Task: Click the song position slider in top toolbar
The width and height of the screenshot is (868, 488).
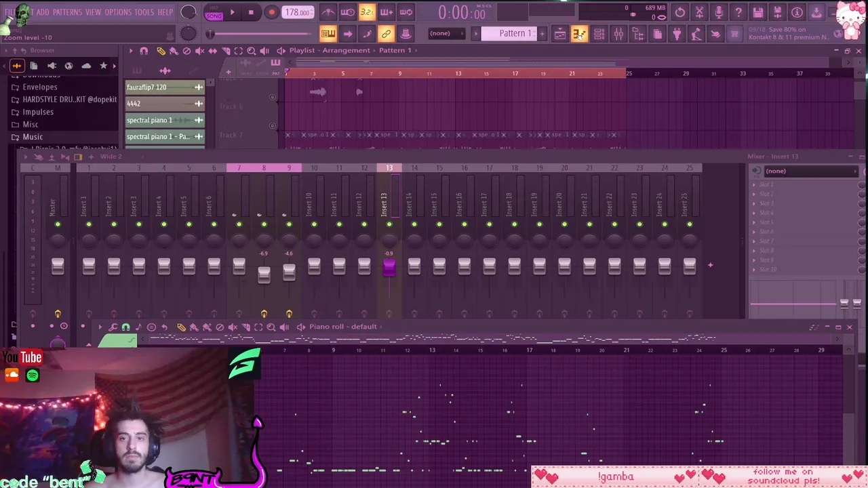Action: coord(261,34)
